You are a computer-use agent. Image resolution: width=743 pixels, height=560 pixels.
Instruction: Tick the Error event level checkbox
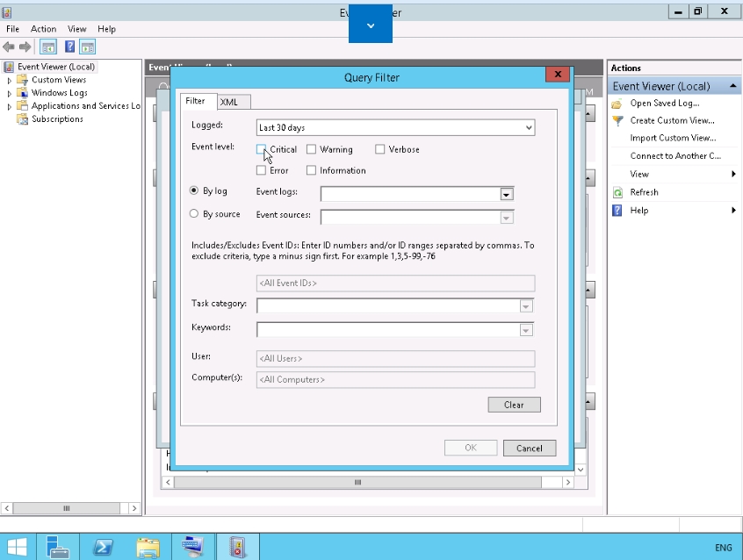pyautogui.click(x=262, y=170)
